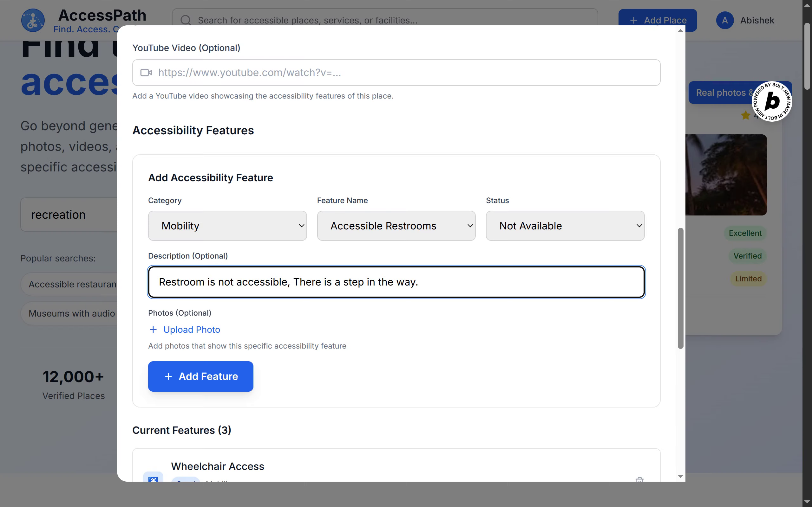Open the Feature Name dropdown
Image resolution: width=812 pixels, height=507 pixels.
[396, 226]
